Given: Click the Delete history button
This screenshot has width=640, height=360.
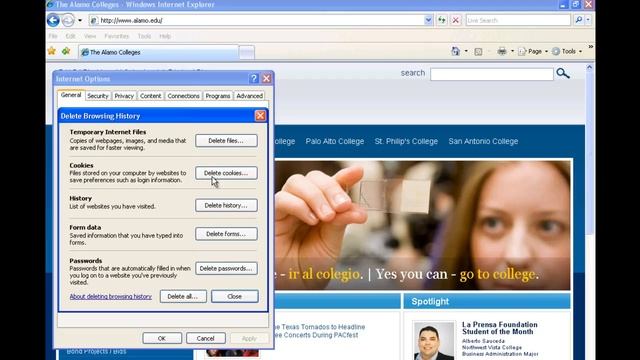Looking at the screenshot, I should pyautogui.click(x=226, y=205).
